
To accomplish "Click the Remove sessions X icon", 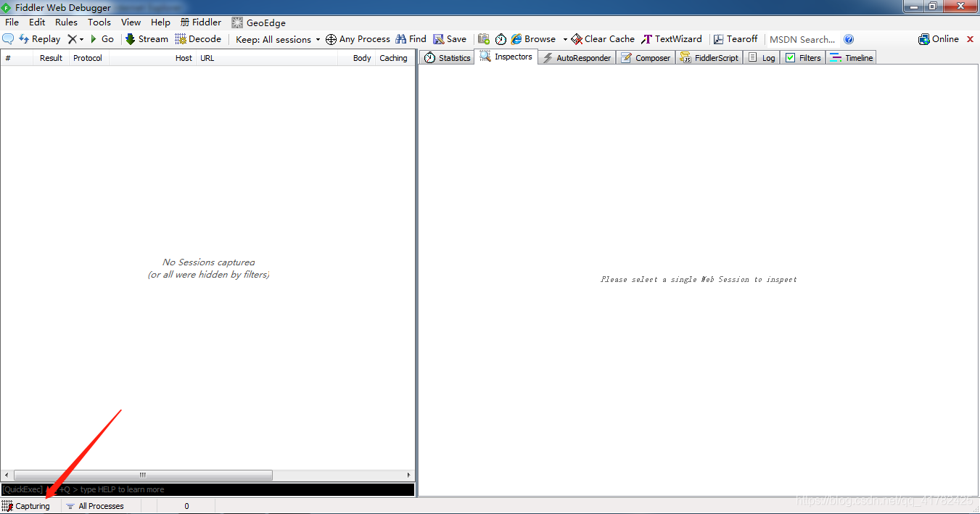I will tap(72, 39).
